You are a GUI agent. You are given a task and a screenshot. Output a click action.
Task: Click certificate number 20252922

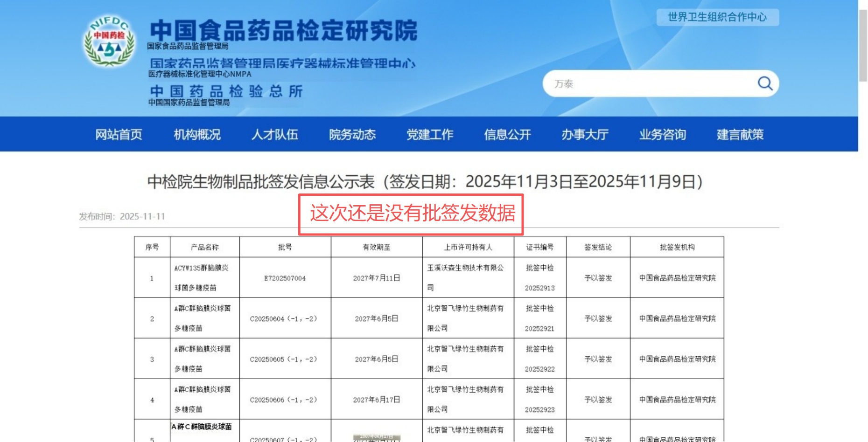pyautogui.click(x=540, y=369)
